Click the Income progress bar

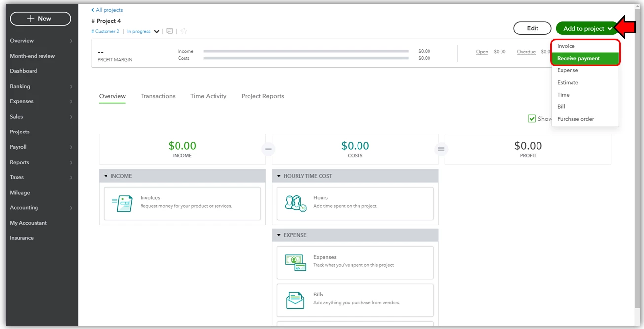point(306,51)
